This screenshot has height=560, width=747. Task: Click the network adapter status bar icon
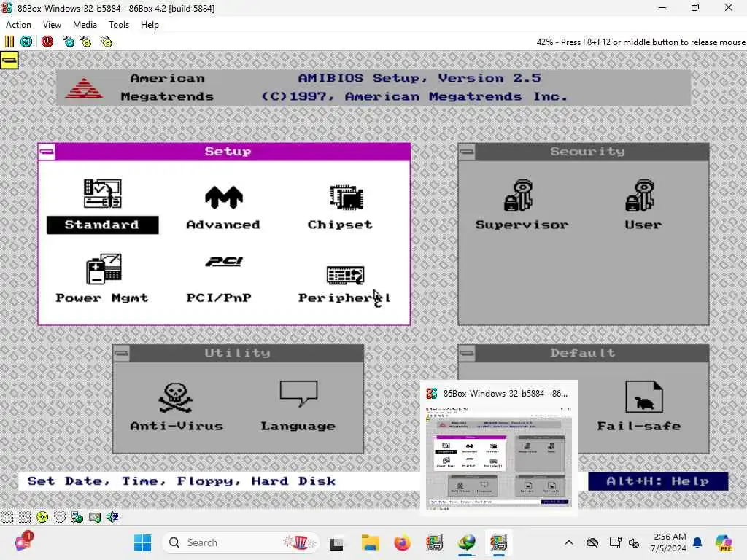[x=77, y=517]
